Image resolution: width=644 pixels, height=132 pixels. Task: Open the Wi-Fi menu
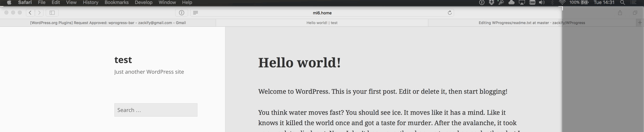click(x=562, y=2)
